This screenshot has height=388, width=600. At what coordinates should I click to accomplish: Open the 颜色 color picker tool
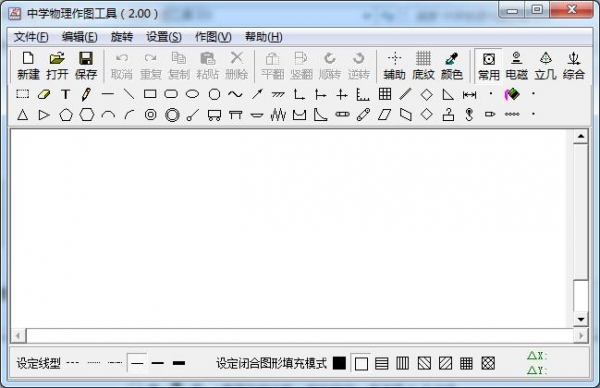point(452,65)
